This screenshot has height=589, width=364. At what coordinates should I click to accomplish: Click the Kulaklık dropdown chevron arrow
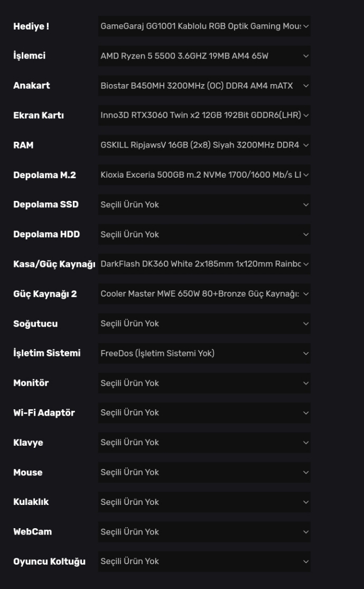coord(306,502)
